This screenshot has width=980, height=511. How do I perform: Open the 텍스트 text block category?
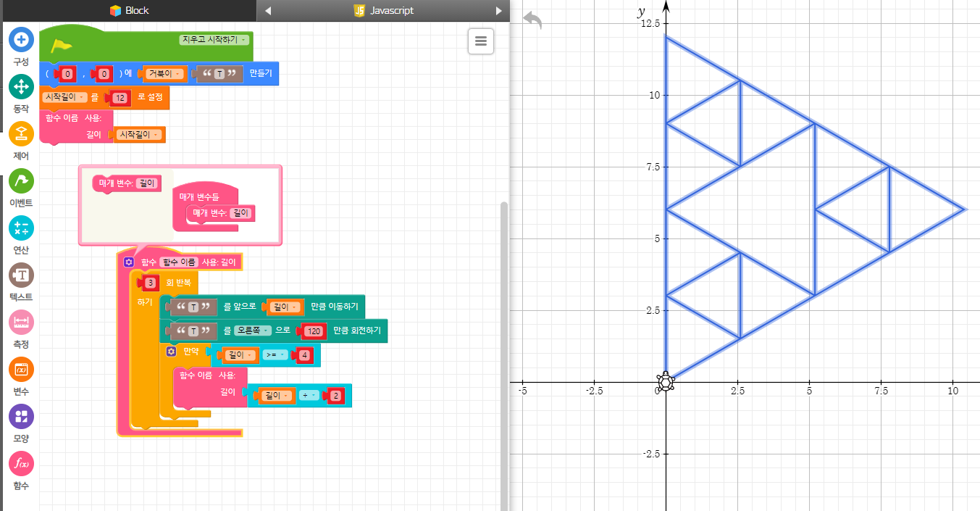(x=21, y=275)
